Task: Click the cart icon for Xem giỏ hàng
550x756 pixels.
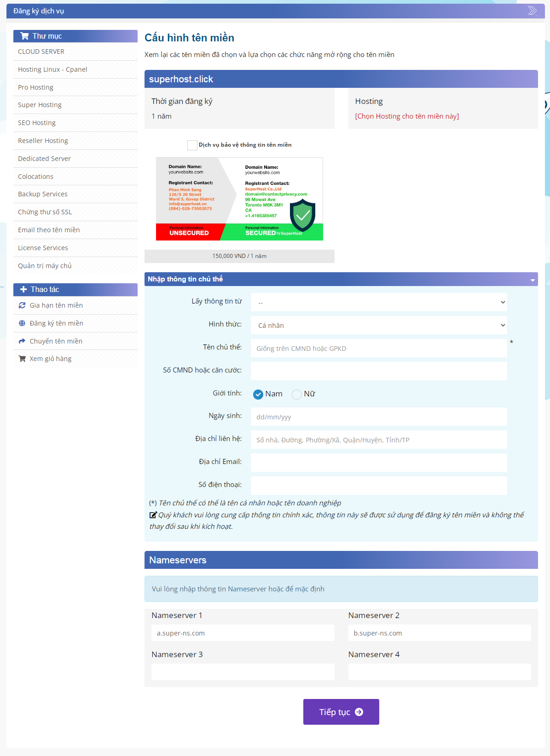Action: [22, 359]
